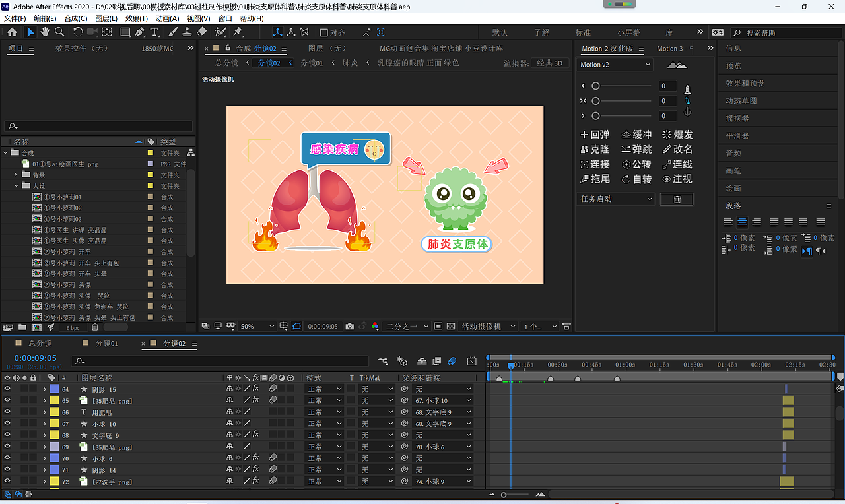Go to the Home screen icon
The height and width of the screenshot is (504, 845).
point(12,32)
